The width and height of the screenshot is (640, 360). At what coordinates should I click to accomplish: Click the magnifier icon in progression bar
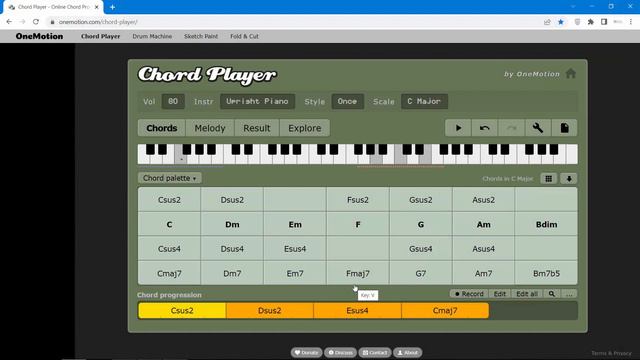click(551, 294)
